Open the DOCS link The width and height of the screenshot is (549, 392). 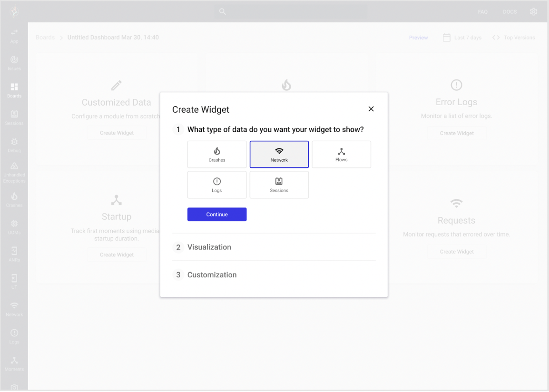click(510, 12)
